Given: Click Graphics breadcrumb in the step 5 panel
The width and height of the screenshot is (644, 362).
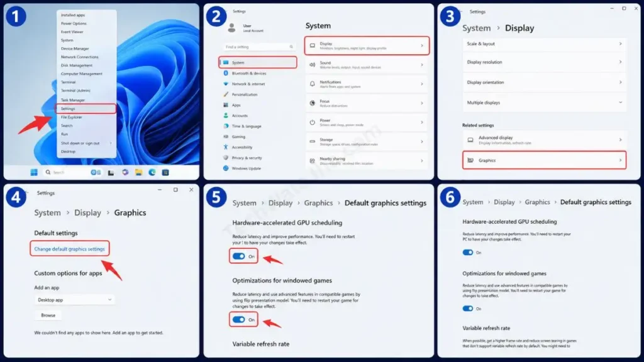Looking at the screenshot, I should [x=318, y=203].
